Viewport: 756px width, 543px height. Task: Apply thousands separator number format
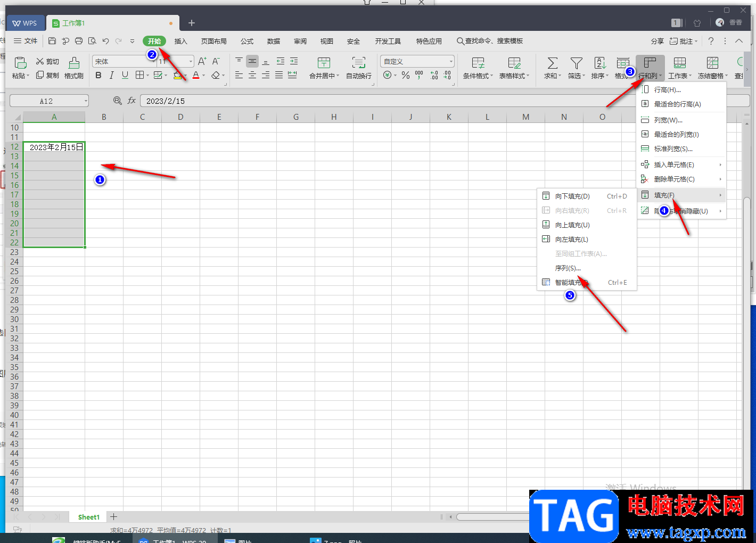(x=420, y=76)
